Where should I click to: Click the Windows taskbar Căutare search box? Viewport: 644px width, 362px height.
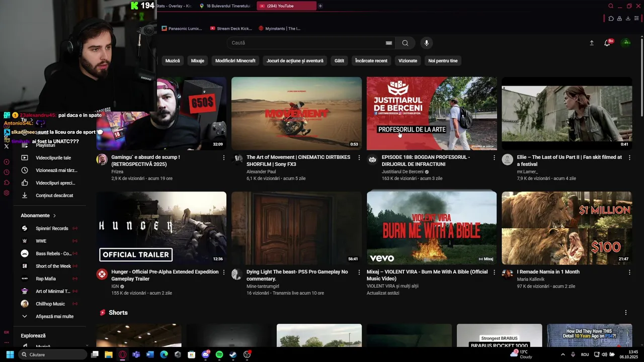pos(52,354)
